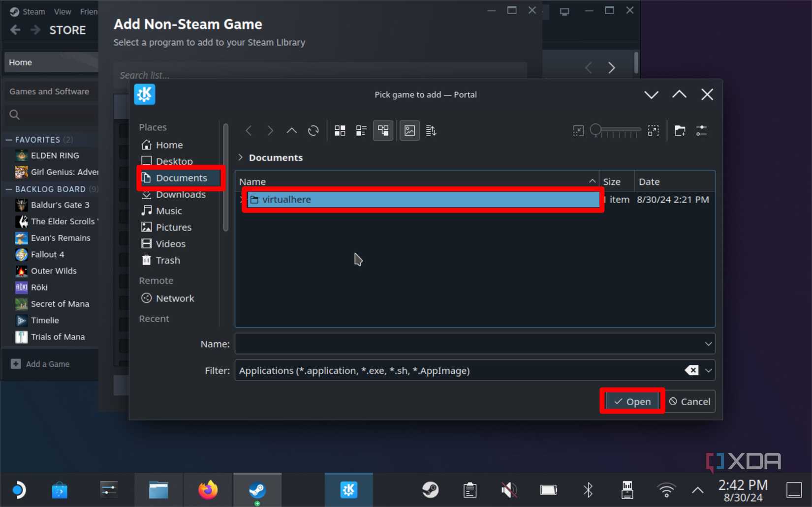Viewport: 812px width, 507px height.
Task: Refresh the file listing
Action: click(x=313, y=130)
